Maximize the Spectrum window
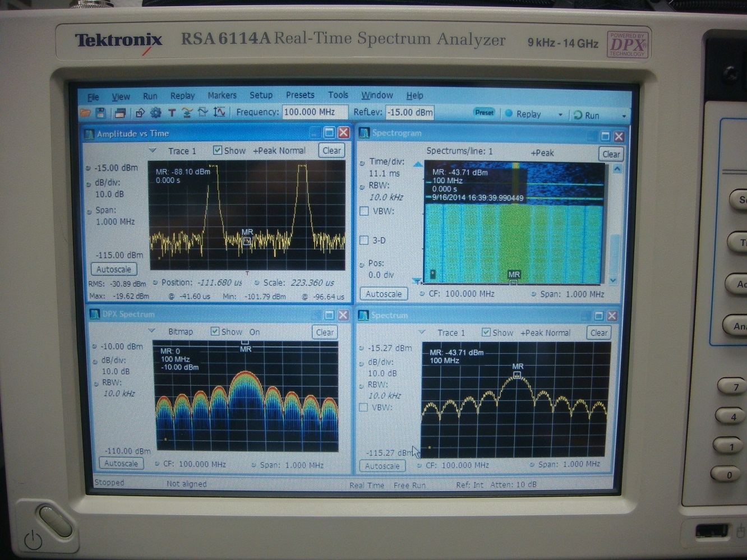The height and width of the screenshot is (560, 747). (x=598, y=316)
